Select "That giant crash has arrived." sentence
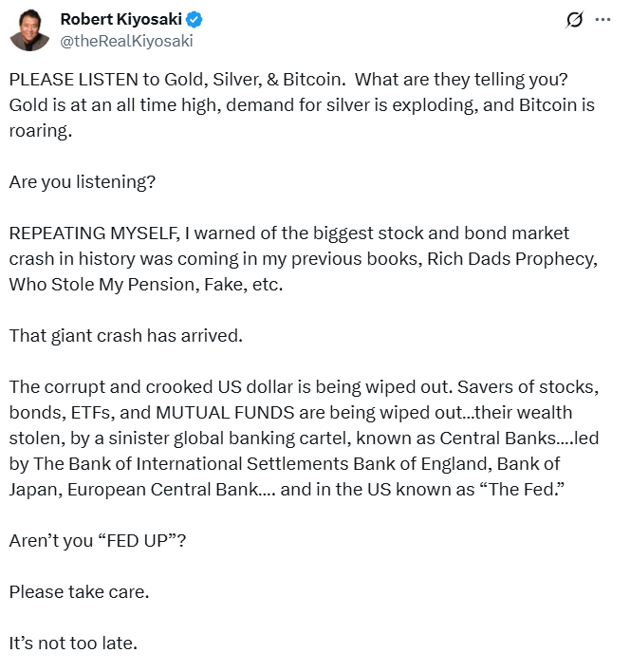 (126, 336)
